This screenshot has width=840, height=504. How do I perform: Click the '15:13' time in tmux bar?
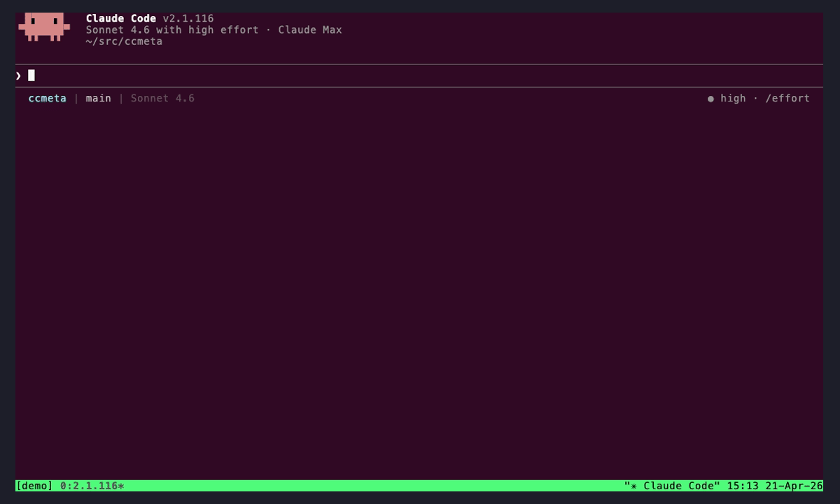click(743, 486)
